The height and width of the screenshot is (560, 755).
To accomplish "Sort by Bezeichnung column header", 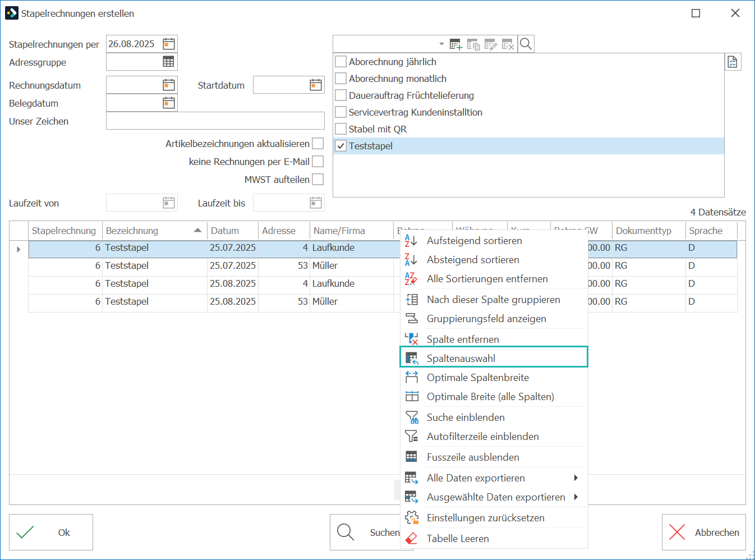I will click(x=154, y=231).
